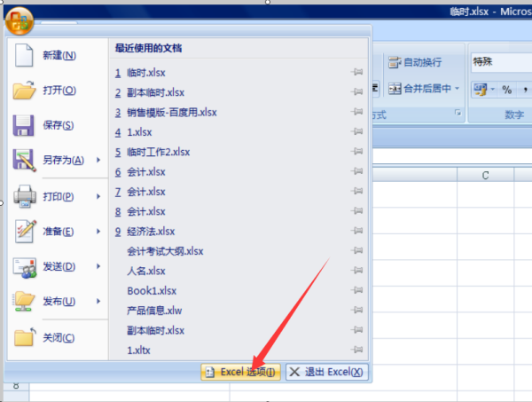Open recent document 会计考试大纲.xlsx
532x402 pixels.
tap(238, 251)
